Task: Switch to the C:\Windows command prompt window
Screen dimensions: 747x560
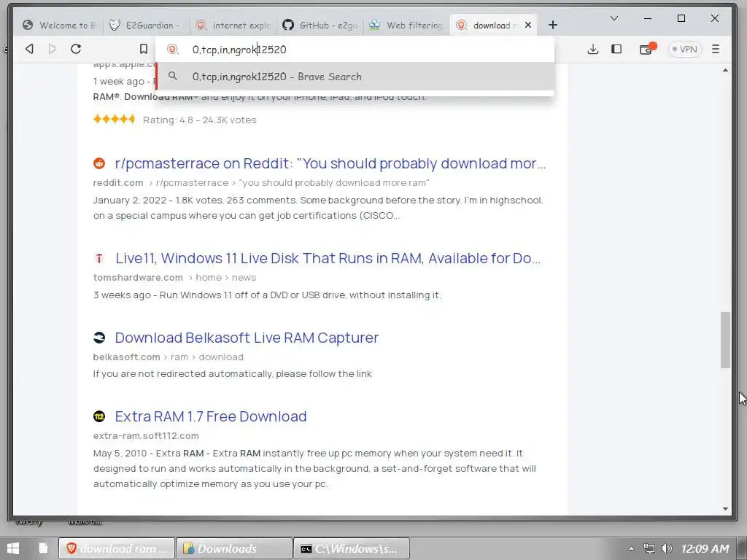Action: tap(352, 548)
